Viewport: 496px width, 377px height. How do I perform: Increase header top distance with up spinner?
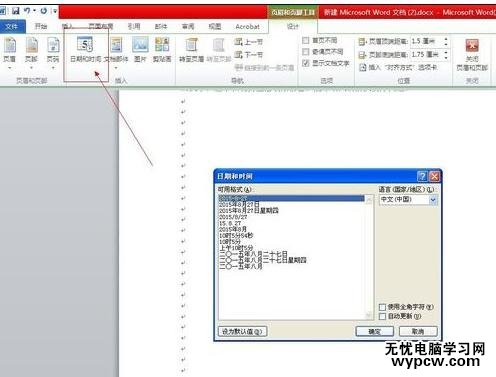pyautogui.click(x=446, y=39)
